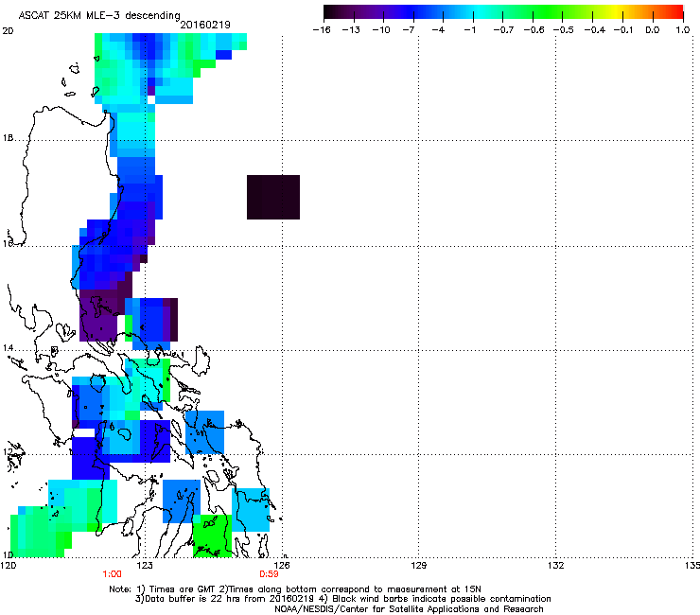Click the latitude label 20 on the left axis

pyautogui.click(x=8, y=31)
